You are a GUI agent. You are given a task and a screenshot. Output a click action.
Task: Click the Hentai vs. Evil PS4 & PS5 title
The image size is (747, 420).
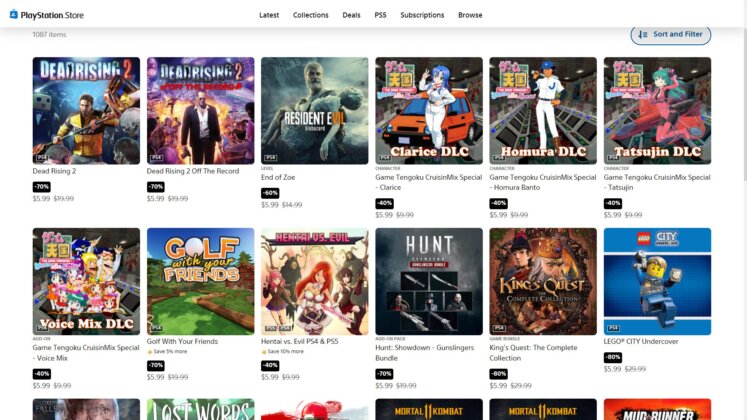point(299,341)
